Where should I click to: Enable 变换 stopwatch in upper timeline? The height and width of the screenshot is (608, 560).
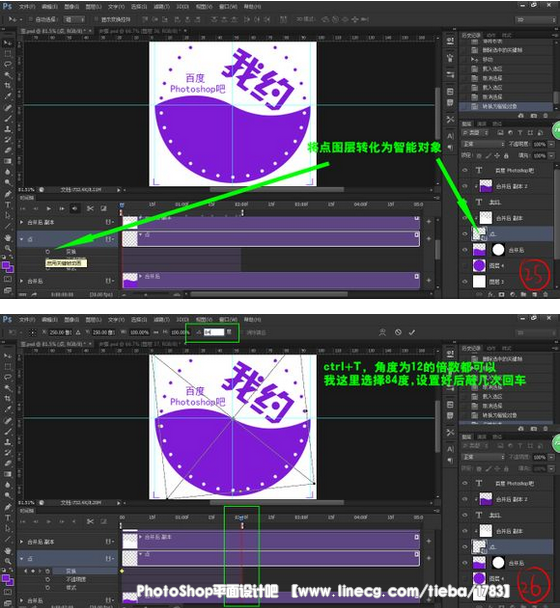(48, 252)
